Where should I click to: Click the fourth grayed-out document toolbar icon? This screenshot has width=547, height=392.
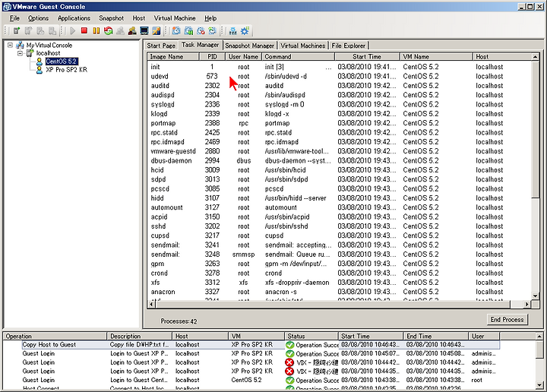(52, 30)
